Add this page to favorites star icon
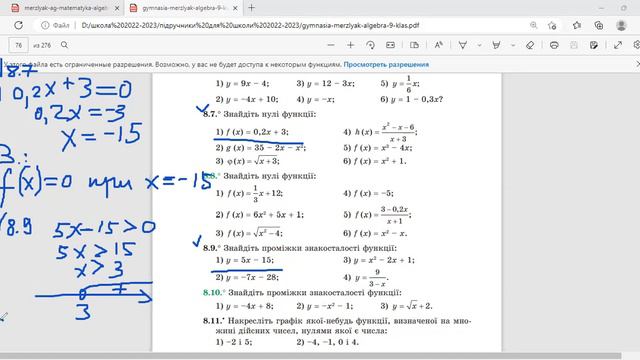 pyautogui.click(x=552, y=25)
